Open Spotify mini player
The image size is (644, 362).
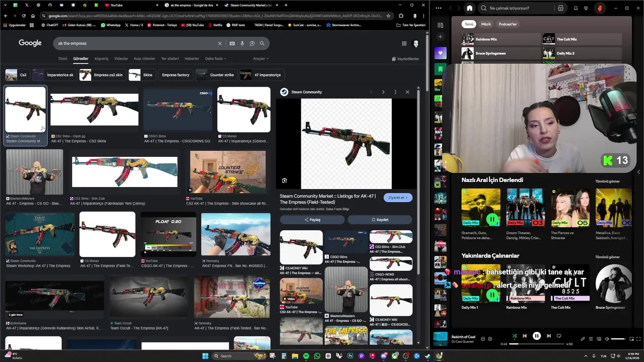coord(631,339)
